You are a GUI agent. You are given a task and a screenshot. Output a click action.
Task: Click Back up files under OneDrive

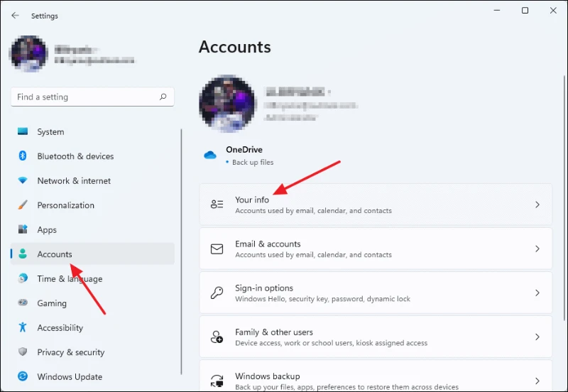point(253,163)
